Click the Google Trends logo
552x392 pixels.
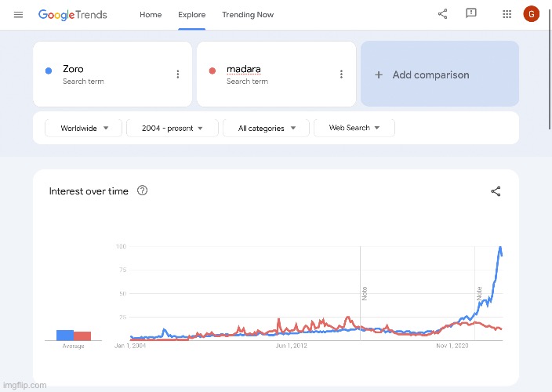click(x=72, y=15)
